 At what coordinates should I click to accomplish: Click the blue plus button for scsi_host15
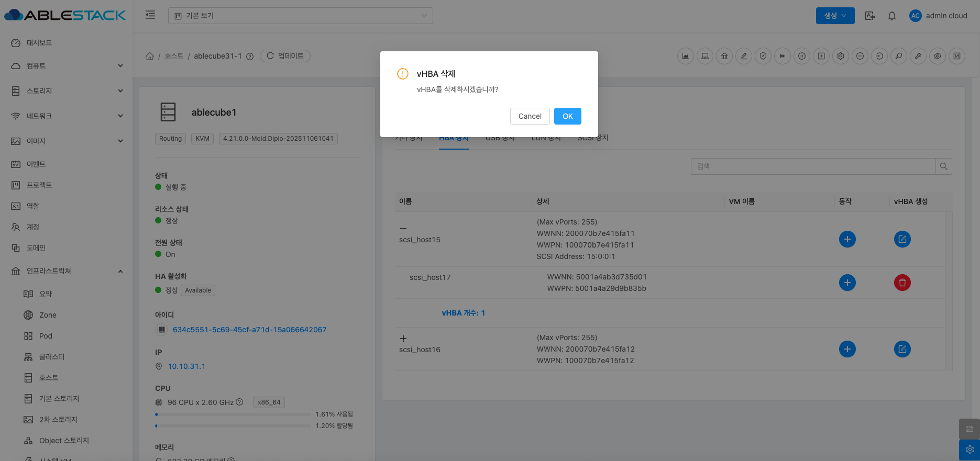[x=847, y=239]
